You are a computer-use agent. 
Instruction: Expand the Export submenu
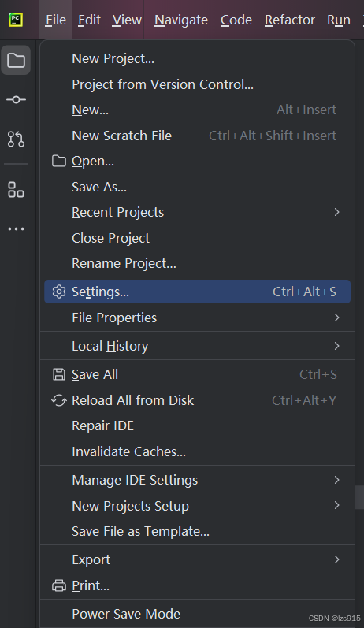coord(198,559)
